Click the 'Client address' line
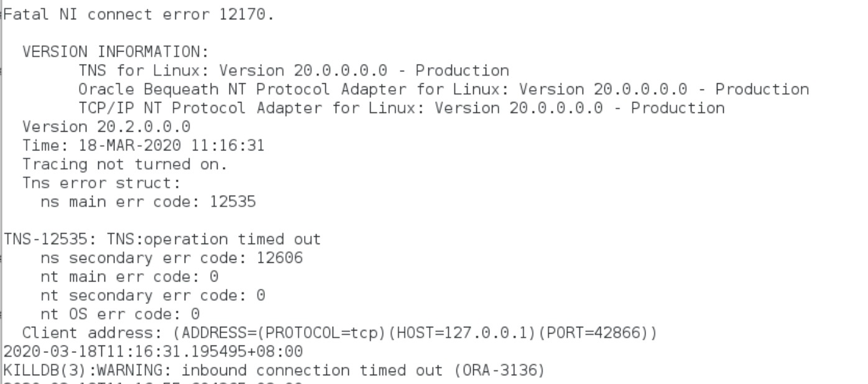868x384 pixels. 339,333
